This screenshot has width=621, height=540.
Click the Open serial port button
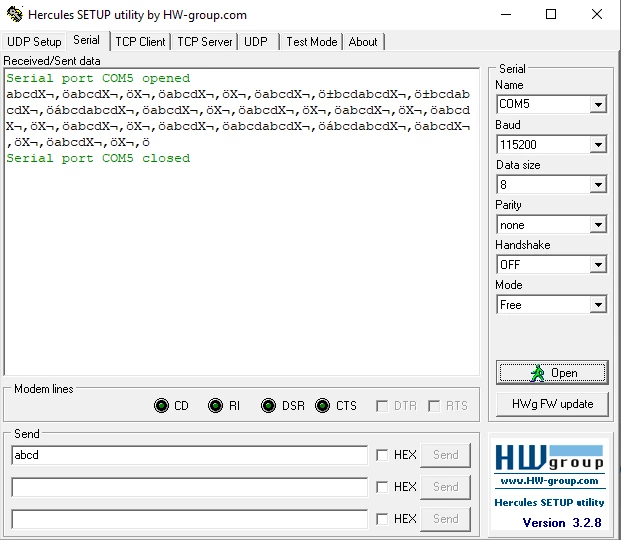coord(552,373)
